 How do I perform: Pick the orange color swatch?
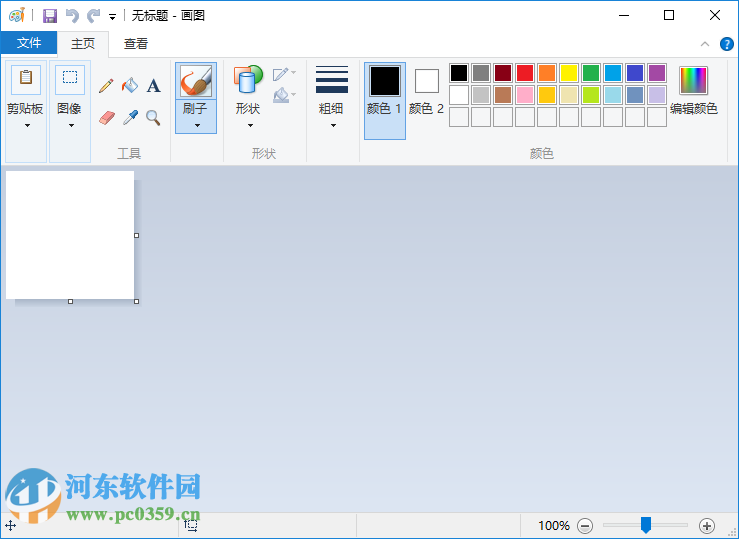(x=547, y=73)
